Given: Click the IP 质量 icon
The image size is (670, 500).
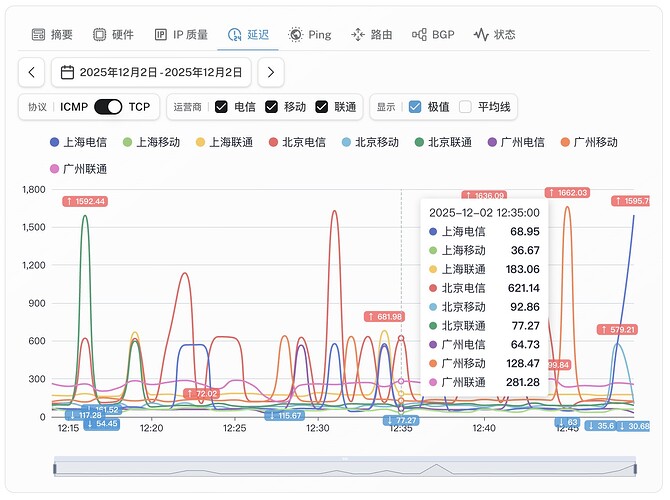Looking at the screenshot, I should 161,35.
